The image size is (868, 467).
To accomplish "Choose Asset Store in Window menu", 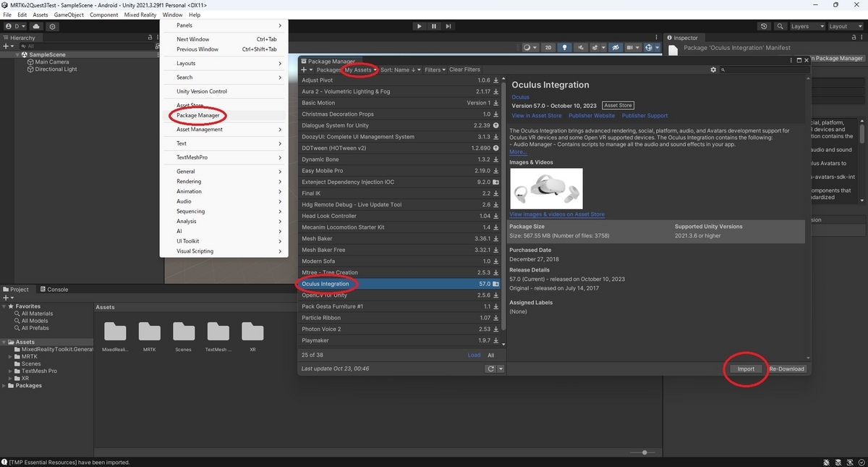I will (x=190, y=105).
